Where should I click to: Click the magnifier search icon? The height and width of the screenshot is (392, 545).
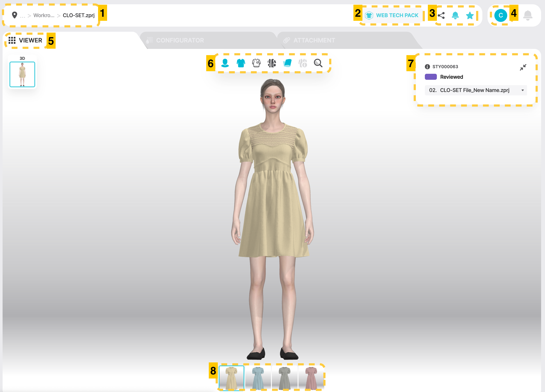pos(318,63)
